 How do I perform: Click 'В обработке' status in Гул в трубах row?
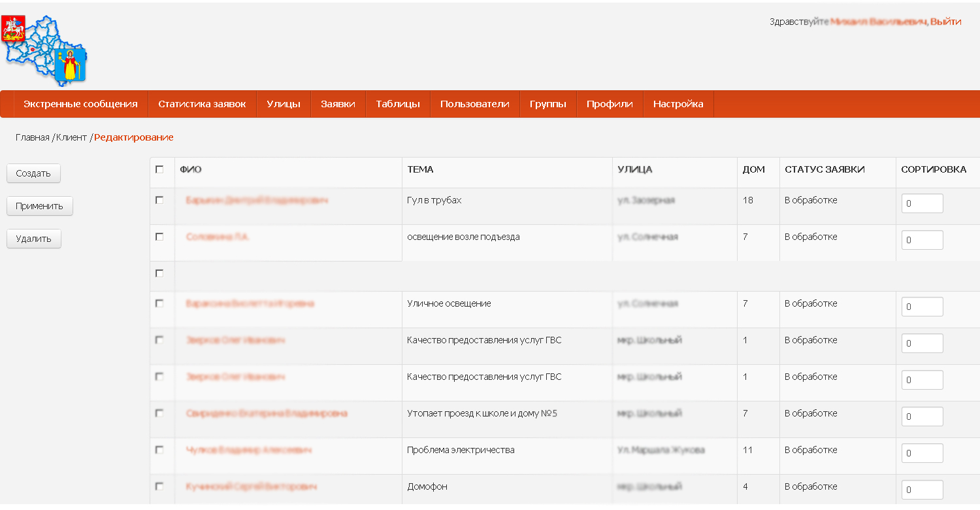tap(811, 200)
